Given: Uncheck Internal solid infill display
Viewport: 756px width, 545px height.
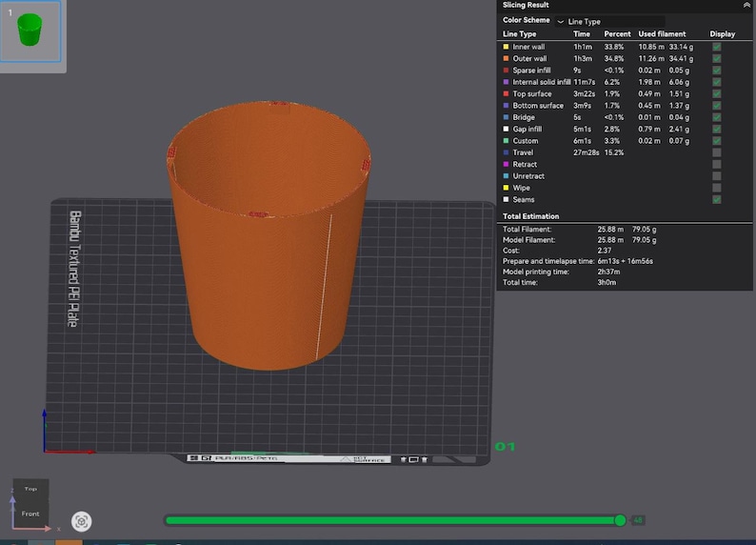Looking at the screenshot, I should [x=717, y=82].
